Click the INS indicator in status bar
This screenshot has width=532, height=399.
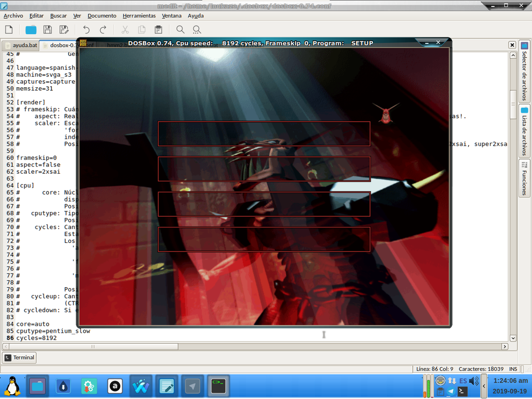pos(513,369)
